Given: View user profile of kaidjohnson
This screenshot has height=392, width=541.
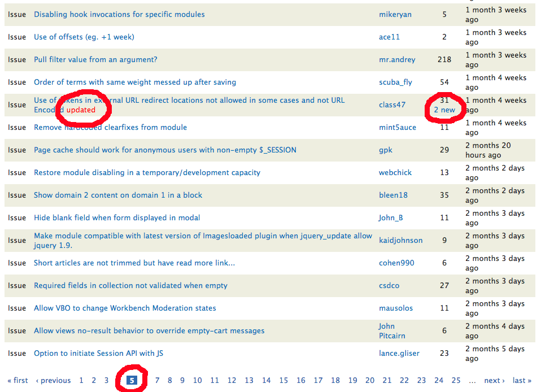Looking at the screenshot, I should (401, 240).
